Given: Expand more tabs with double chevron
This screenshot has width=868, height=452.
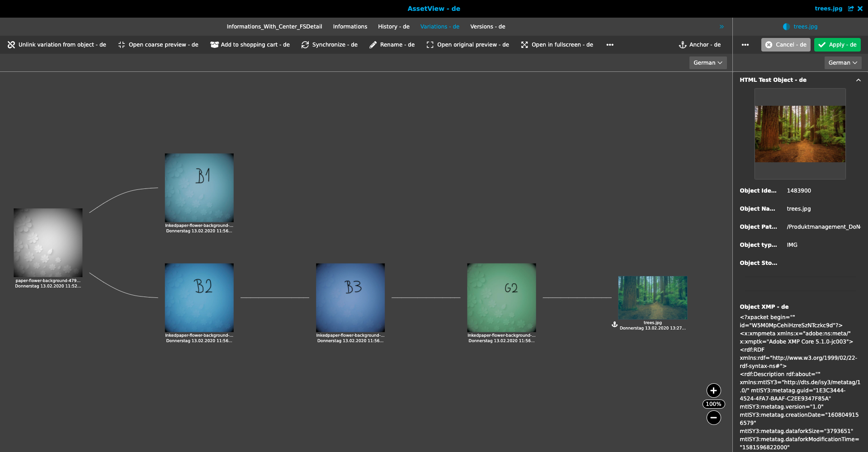Looking at the screenshot, I should 722,27.
